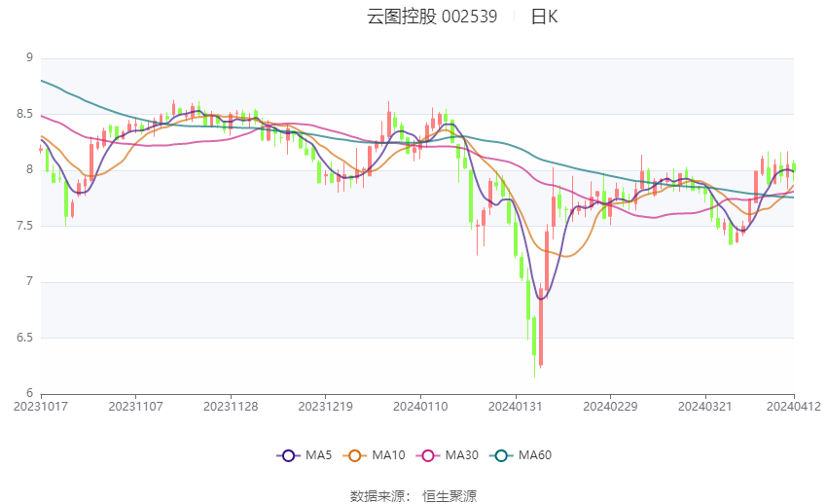Click the 数据来源 恒生聚源 source text
Image resolution: width=827 pixels, height=504 pixels.
click(413, 496)
